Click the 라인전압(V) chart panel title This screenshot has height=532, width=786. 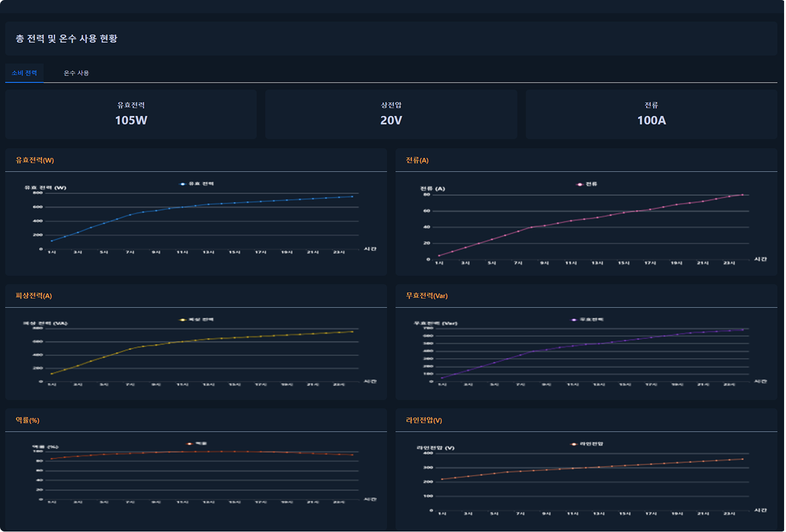point(424,420)
